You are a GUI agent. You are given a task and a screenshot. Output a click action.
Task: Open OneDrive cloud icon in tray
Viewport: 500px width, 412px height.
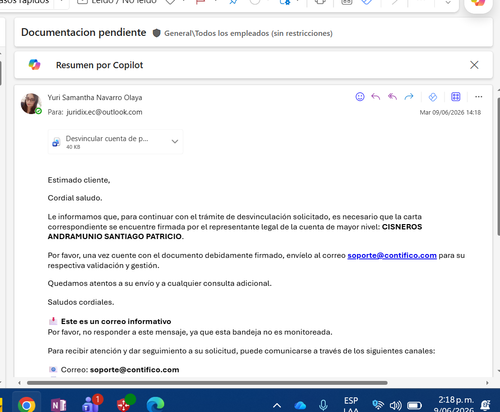coord(300,405)
